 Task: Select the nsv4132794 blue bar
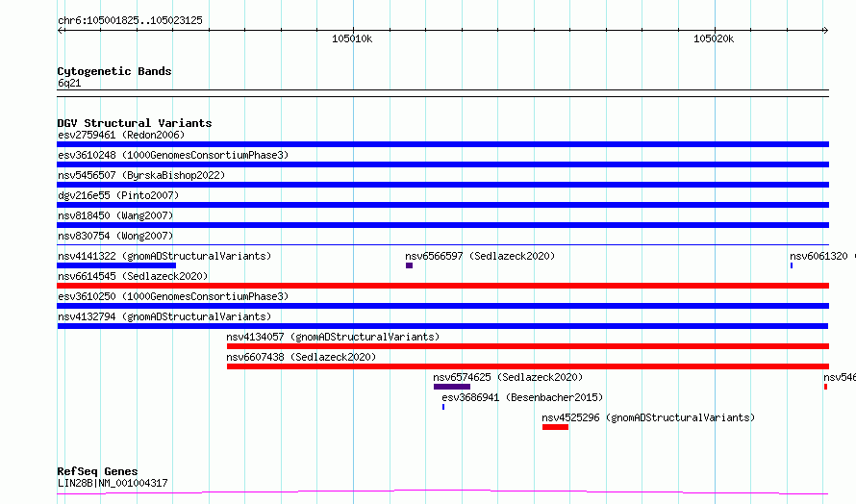click(442, 326)
